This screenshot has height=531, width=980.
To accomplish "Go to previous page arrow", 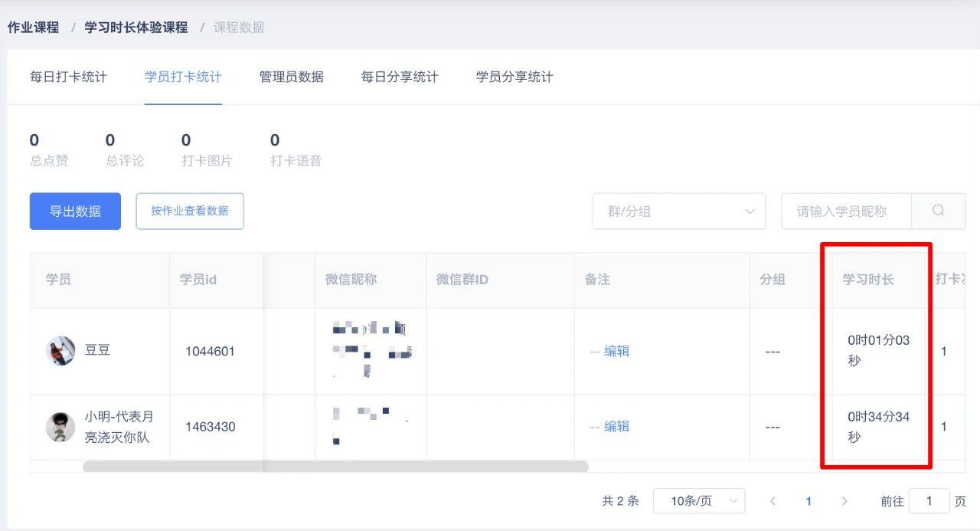I will click(773, 501).
